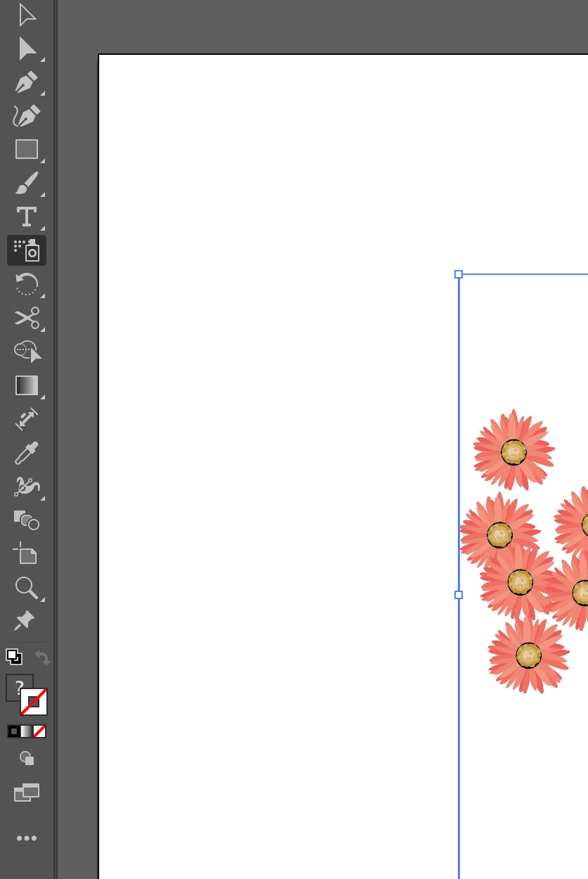
Task: Apply Gradient mode button
Action: [x=27, y=731]
